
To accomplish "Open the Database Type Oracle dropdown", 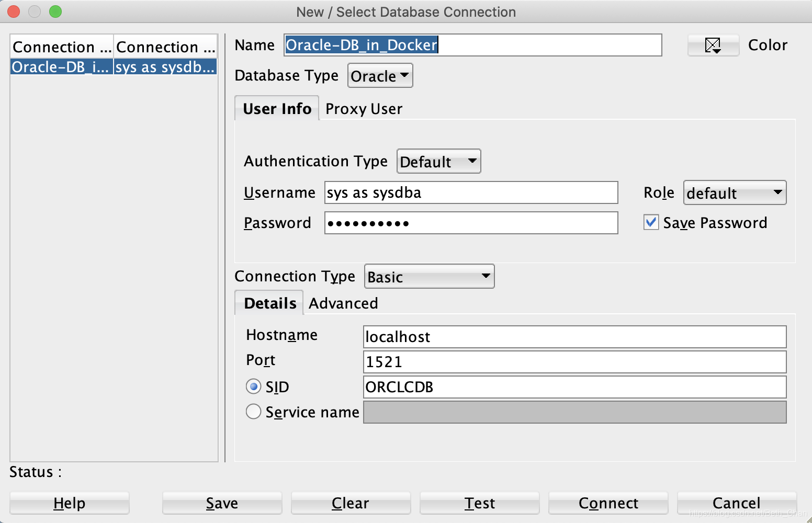I will click(x=380, y=76).
